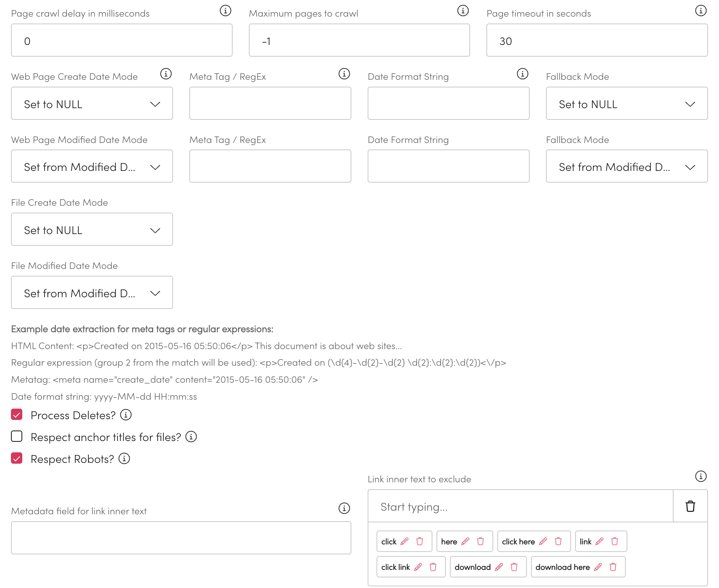Click info icon for Page crawl delay
Viewport: 719px width, 588px height.
tap(225, 11)
